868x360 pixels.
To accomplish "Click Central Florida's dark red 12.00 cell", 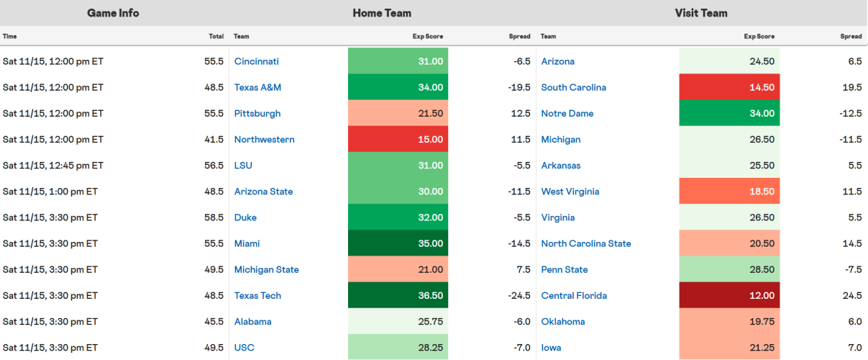I will pos(729,296).
